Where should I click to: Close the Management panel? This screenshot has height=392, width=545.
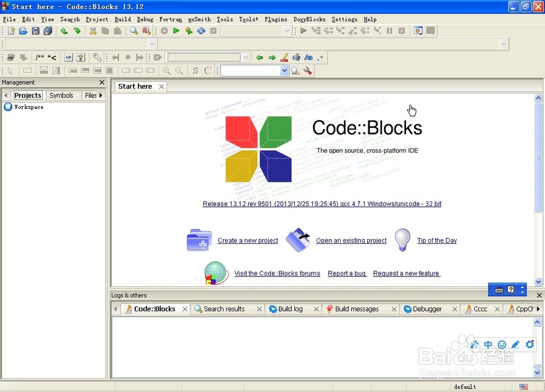coord(102,82)
